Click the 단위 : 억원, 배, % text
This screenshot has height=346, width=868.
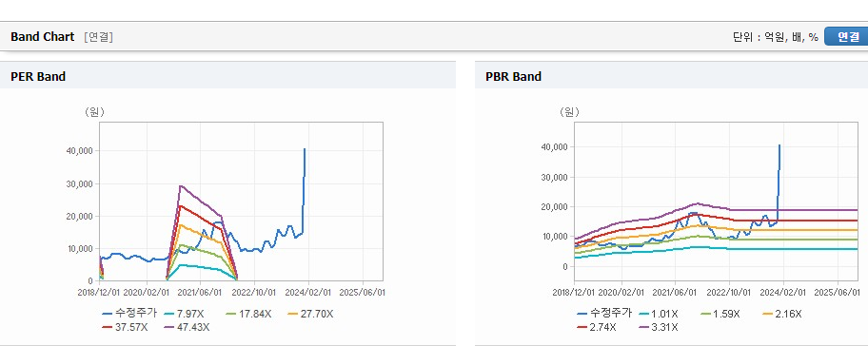775,37
